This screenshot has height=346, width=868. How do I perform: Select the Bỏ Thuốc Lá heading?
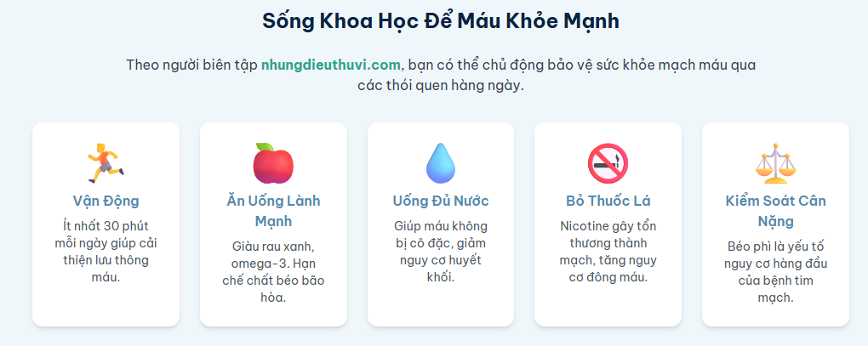608,201
